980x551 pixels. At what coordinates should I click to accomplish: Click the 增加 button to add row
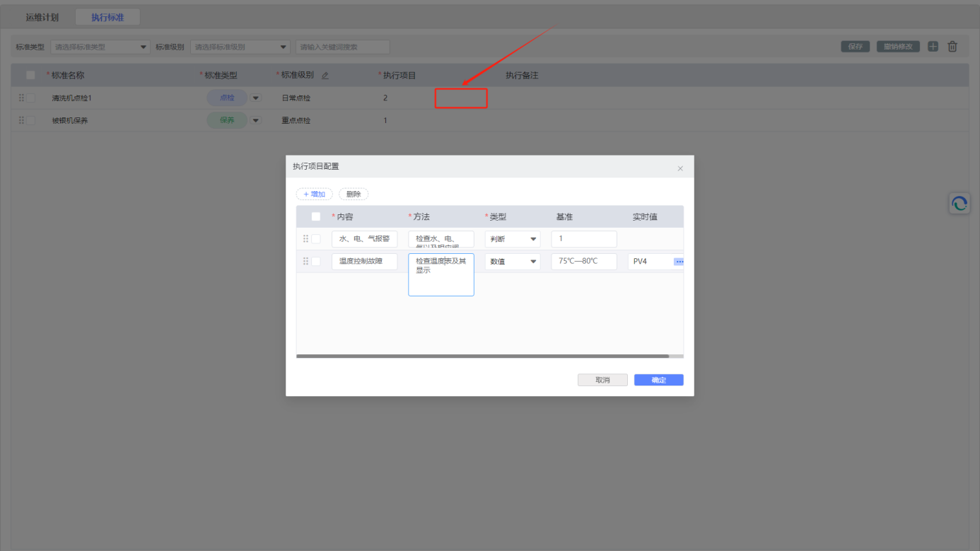click(x=314, y=194)
